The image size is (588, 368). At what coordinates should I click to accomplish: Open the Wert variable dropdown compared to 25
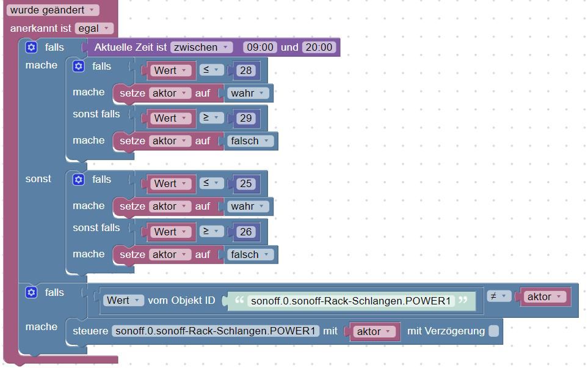tap(170, 183)
